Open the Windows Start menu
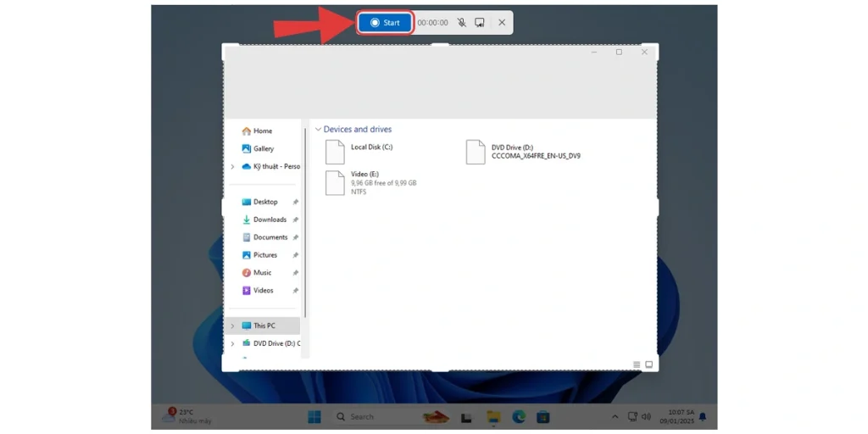The image size is (868, 434). [314, 417]
